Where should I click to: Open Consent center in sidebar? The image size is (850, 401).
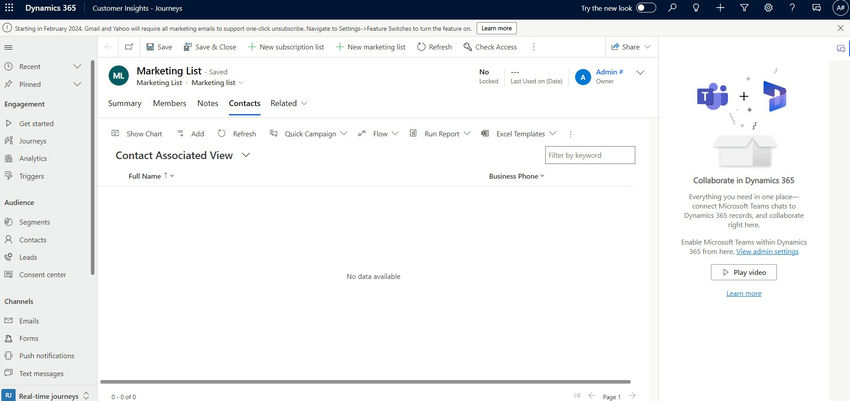coord(42,275)
